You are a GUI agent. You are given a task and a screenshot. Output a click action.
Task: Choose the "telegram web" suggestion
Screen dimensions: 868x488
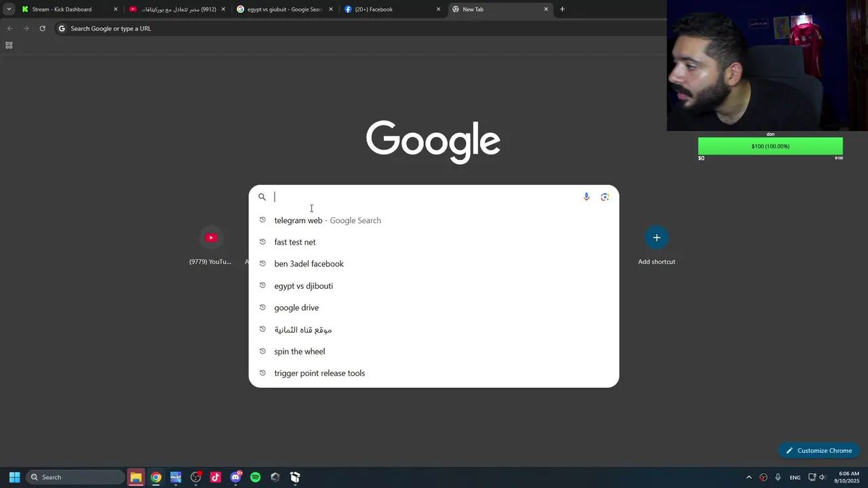[434, 220]
